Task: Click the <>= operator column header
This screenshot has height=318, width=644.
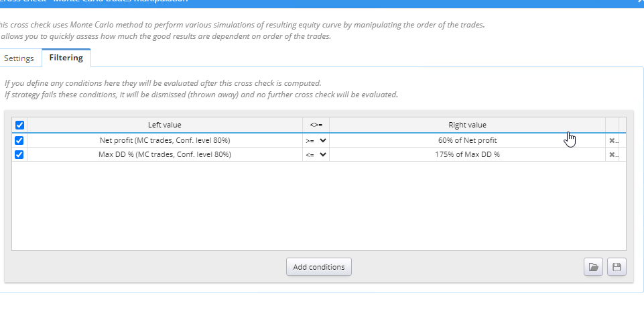Action: [316, 125]
